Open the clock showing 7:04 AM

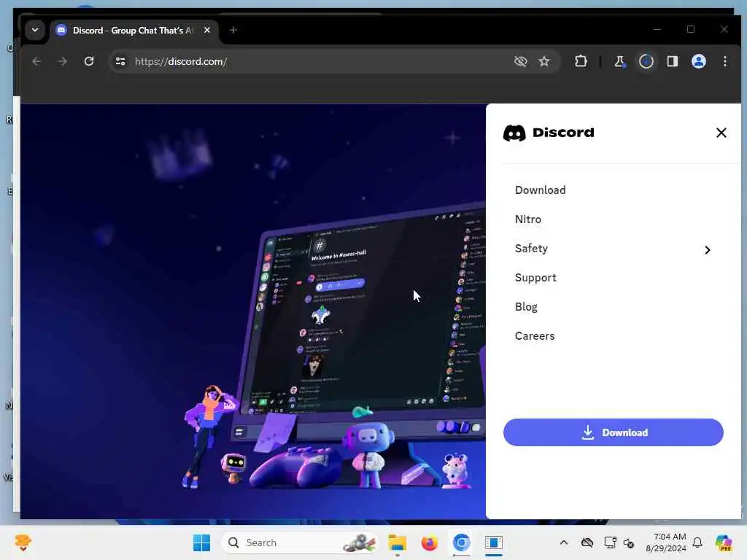[x=665, y=542]
